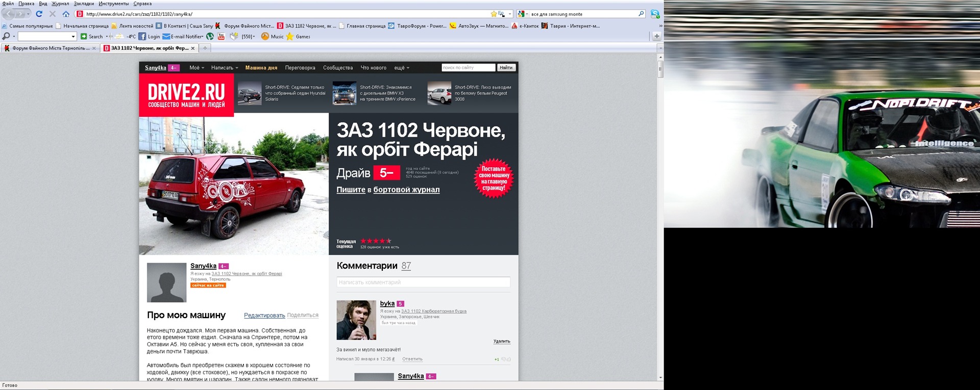Click the red car rating stars
Viewport: 980px width, 390px height.
coord(376,241)
